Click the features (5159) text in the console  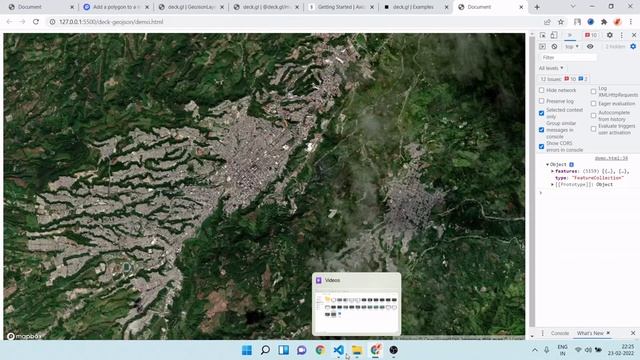(577, 171)
